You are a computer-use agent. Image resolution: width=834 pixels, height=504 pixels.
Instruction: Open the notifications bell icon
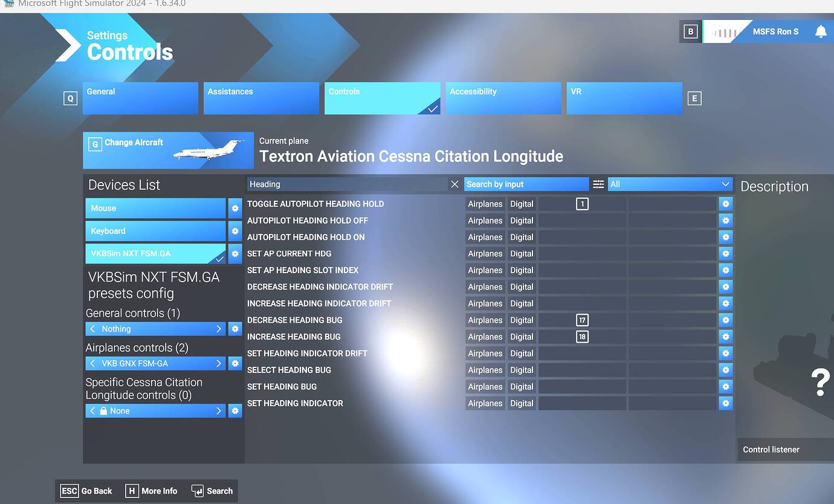[x=820, y=32]
